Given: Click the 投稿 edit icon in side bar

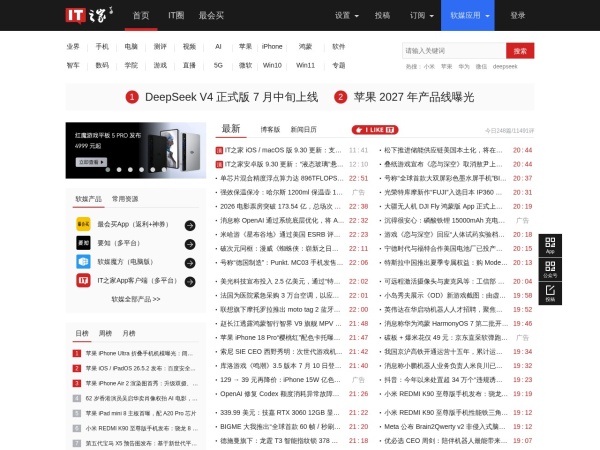Looking at the screenshot, I should point(550,293).
